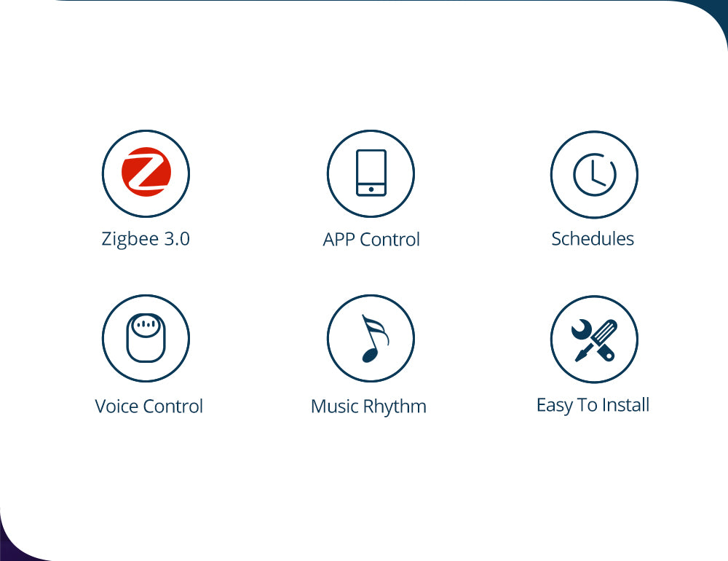Click the Zigbee 3.0 label
The width and height of the screenshot is (728, 561).
(146, 240)
